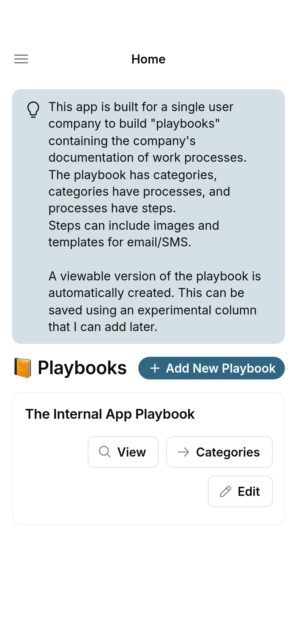
Task: Click the orange book emoji beside Playbooks
Action: [23, 368]
